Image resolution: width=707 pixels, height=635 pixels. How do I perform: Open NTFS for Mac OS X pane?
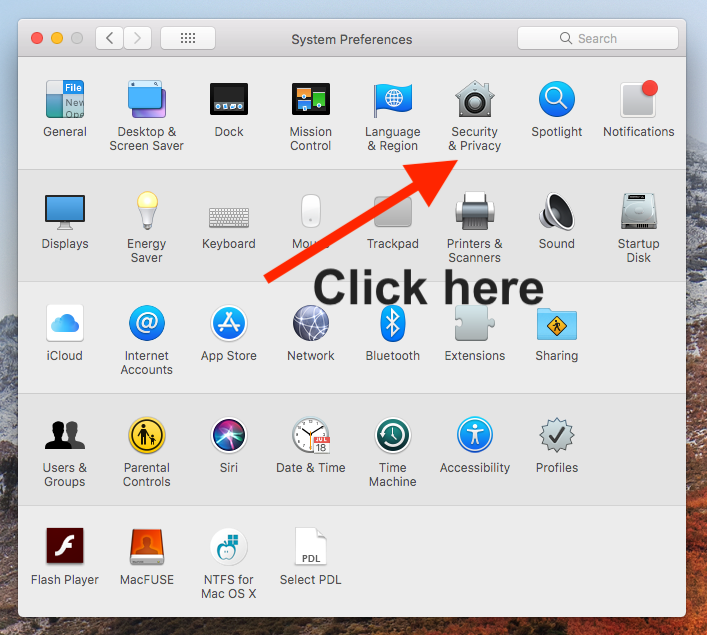pyautogui.click(x=229, y=547)
